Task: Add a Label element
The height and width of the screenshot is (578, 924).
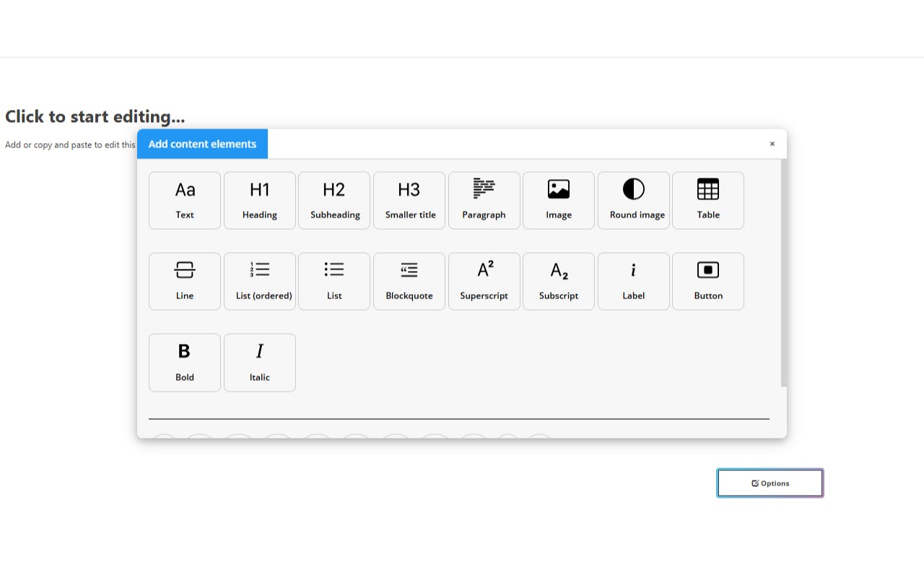Action: tap(634, 281)
